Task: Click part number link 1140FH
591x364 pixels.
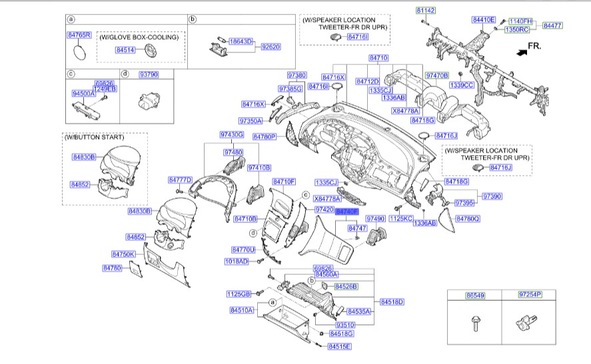Action: coord(520,21)
